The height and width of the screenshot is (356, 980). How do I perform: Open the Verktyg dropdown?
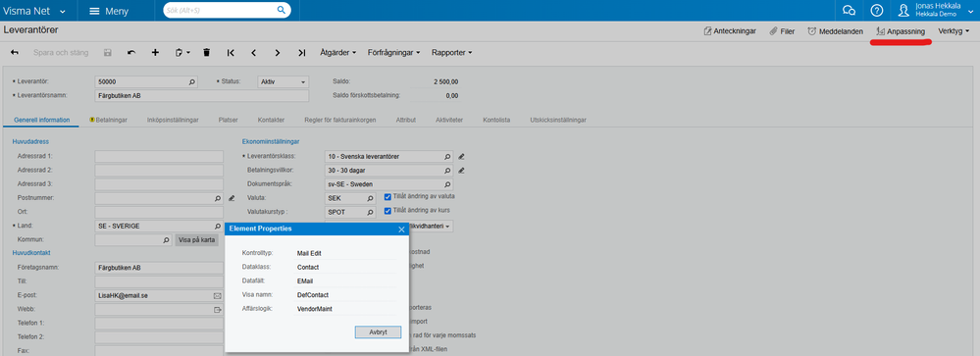(954, 31)
